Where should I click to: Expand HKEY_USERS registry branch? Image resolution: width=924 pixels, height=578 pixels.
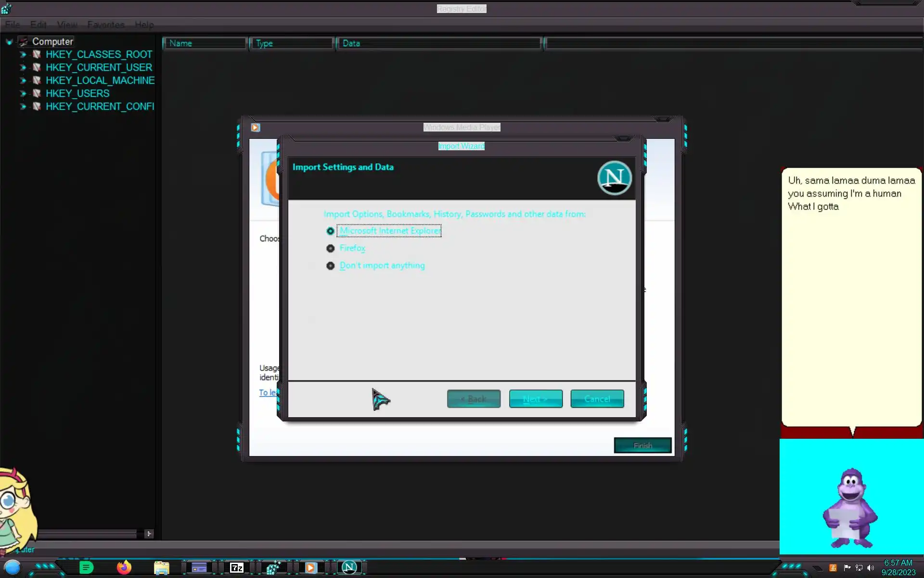(23, 93)
